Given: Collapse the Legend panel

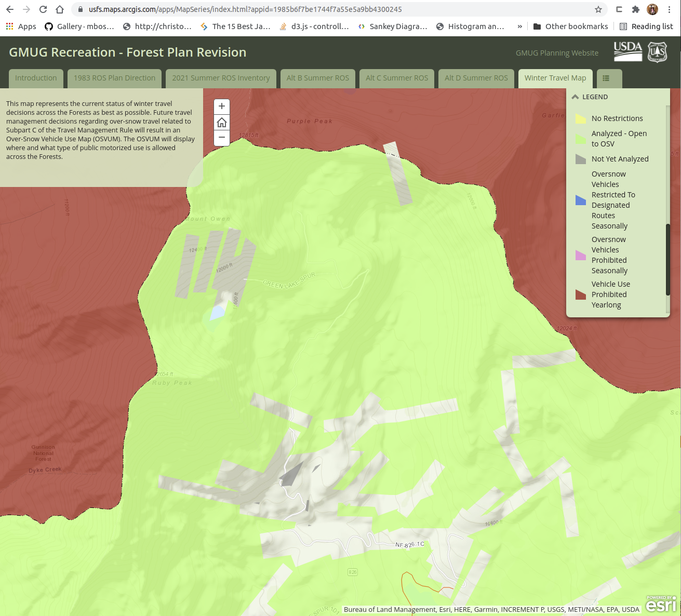Looking at the screenshot, I should tap(576, 97).
